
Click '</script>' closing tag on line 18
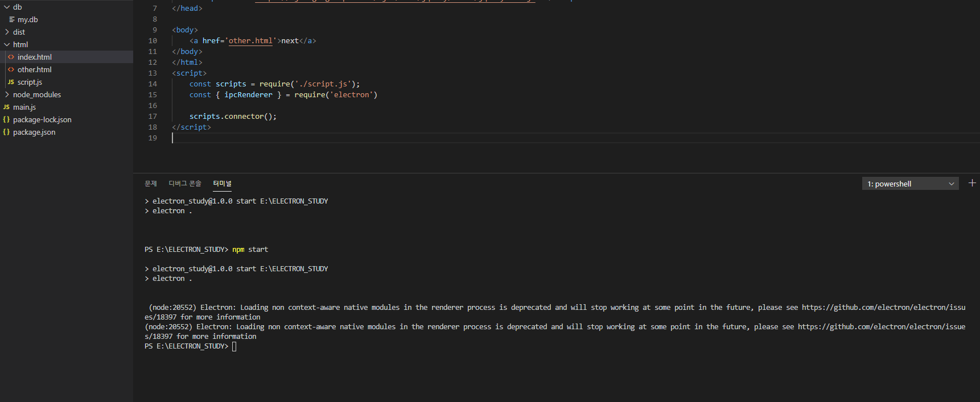(x=191, y=127)
